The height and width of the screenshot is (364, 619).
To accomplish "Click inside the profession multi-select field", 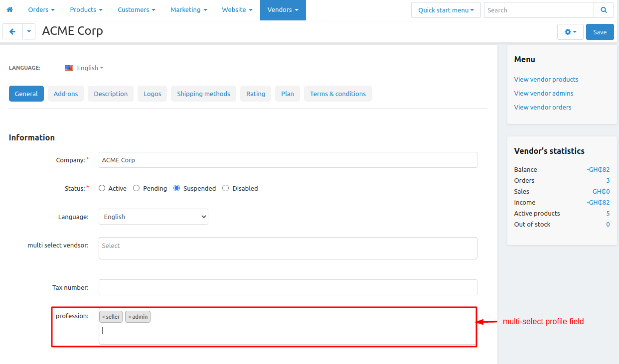I will click(x=288, y=327).
